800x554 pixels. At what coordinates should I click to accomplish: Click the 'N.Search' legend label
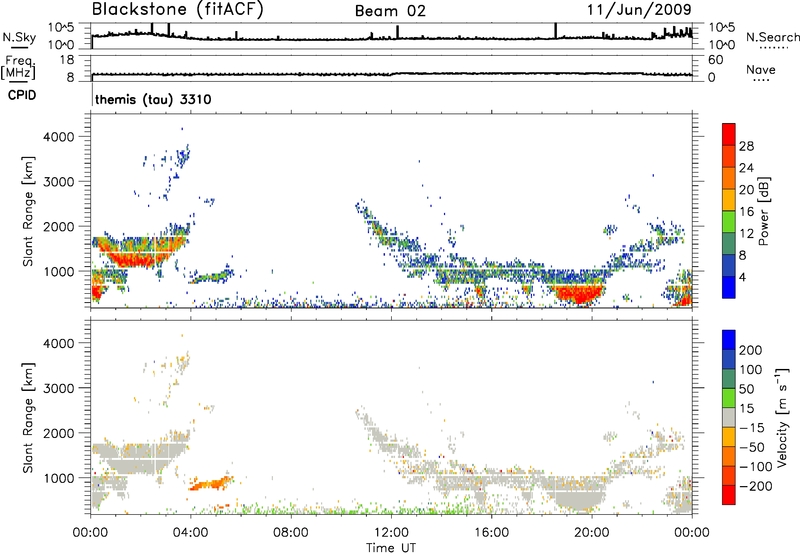[772, 37]
